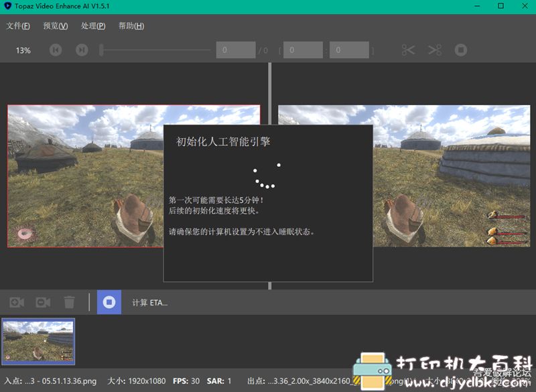
Task: Click the 计算 ETA... status text
Action: pos(149,303)
